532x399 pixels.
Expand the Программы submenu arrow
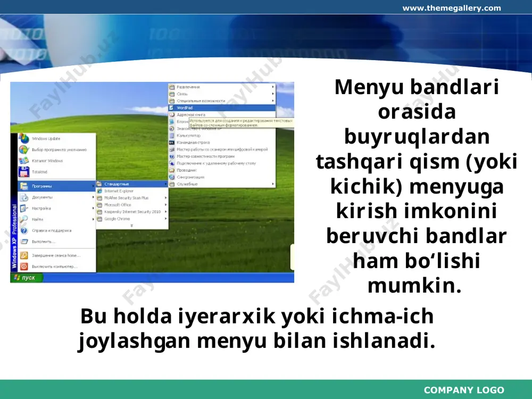pyautogui.click(x=93, y=186)
